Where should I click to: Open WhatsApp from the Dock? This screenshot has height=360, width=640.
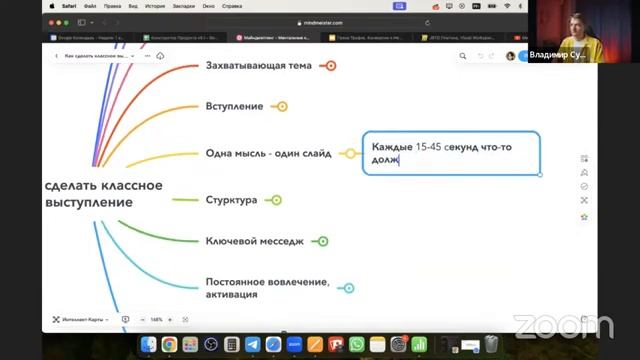(x=357, y=345)
